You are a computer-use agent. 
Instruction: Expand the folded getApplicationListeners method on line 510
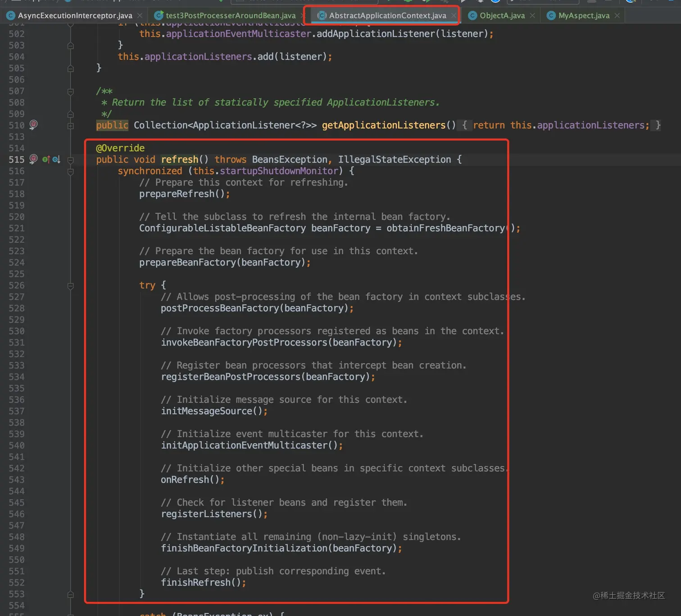(x=71, y=126)
